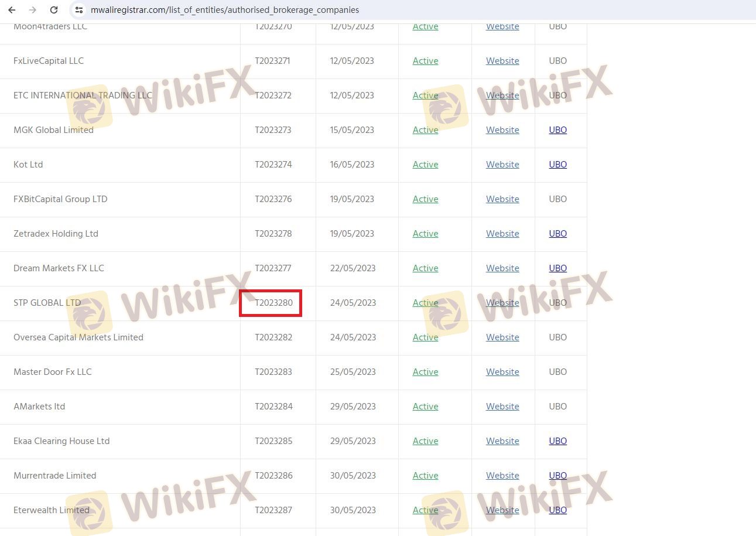Open the Active status link for FxLiveCapital LLC

tap(425, 61)
